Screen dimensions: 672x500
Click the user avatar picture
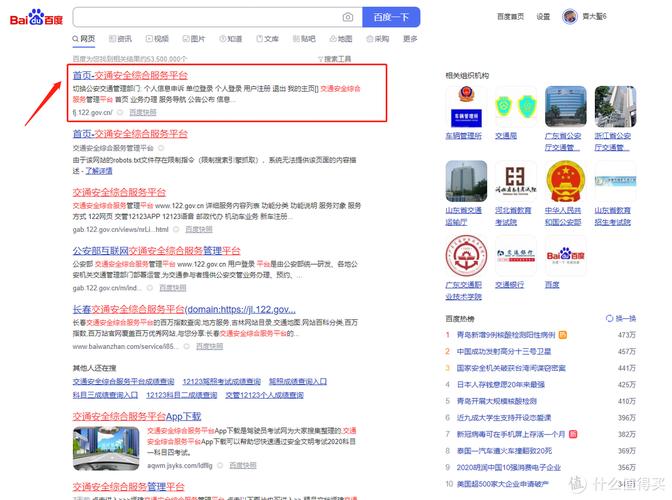570,17
